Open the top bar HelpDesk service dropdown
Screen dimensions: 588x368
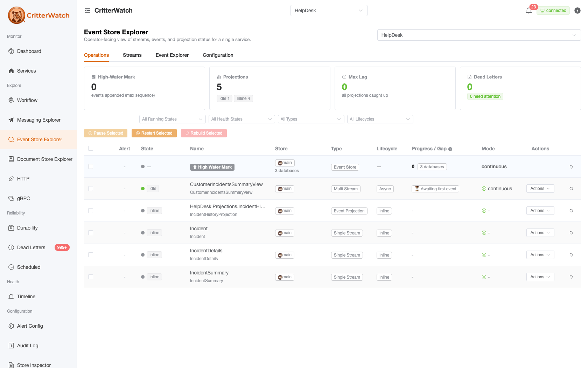tap(329, 11)
